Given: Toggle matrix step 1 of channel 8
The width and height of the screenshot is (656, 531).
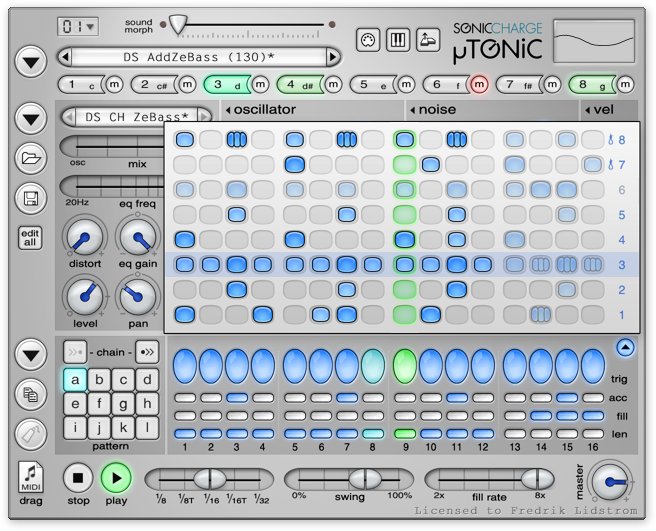Looking at the screenshot, I should (x=185, y=139).
